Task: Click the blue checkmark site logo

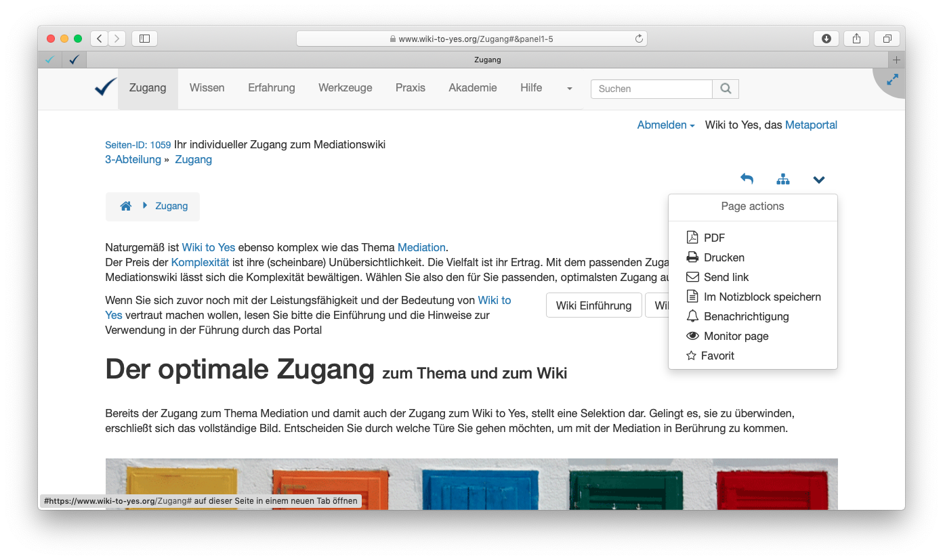Action: click(x=106, y=88)
